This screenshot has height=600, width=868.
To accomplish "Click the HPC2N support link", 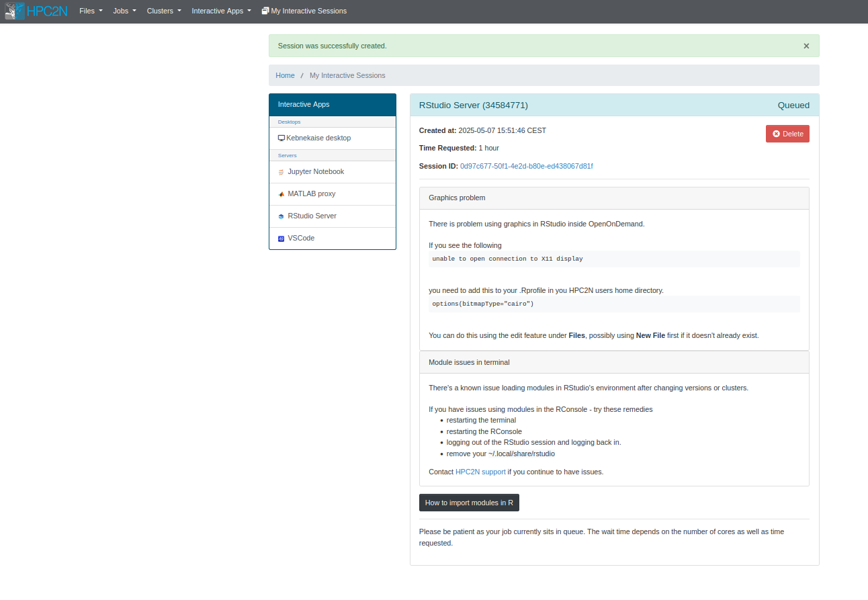I will (480, 472).
